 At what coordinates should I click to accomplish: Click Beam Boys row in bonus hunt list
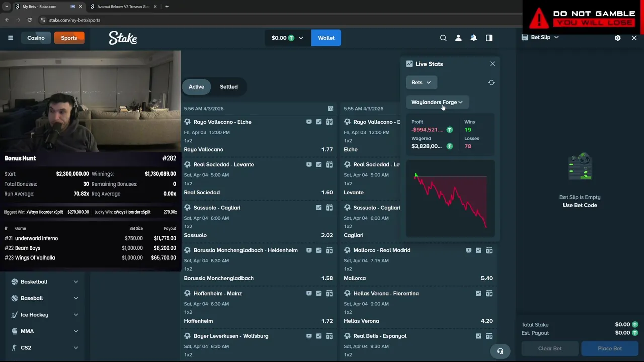(x=90, y=248)
